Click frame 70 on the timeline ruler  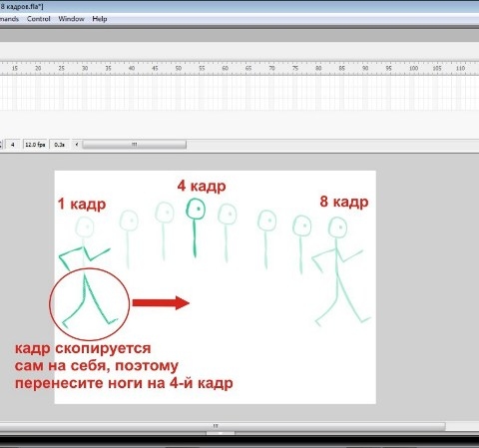(271, 68)
